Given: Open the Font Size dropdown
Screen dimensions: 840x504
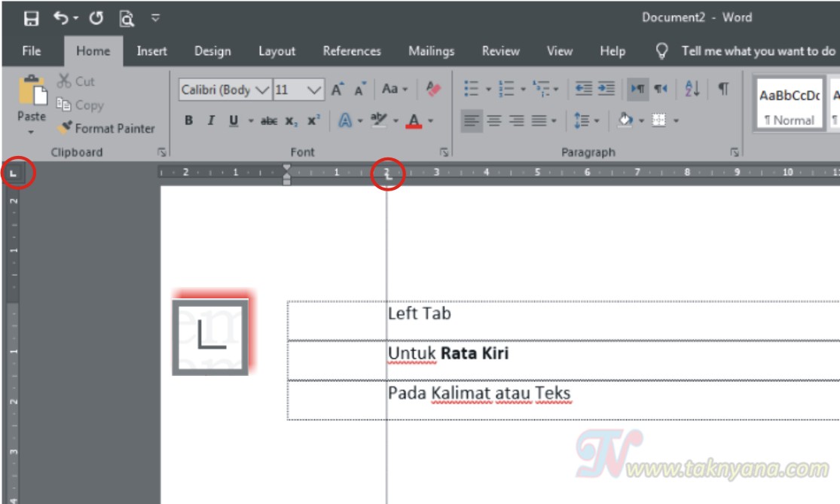Looking at the screenshot, I should [x=313, y=90].
